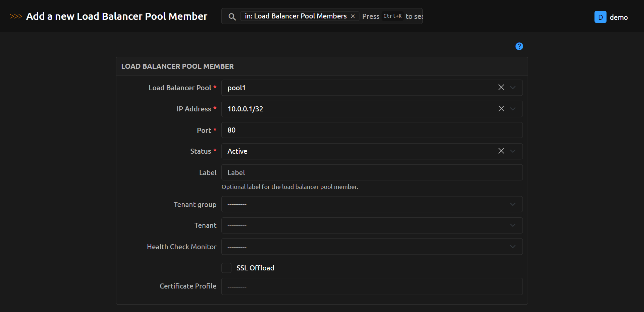644x312 pixels.
Task: Expand the Load Balancer Pool dropdown arrow
Action: click(x=513, y=88)
